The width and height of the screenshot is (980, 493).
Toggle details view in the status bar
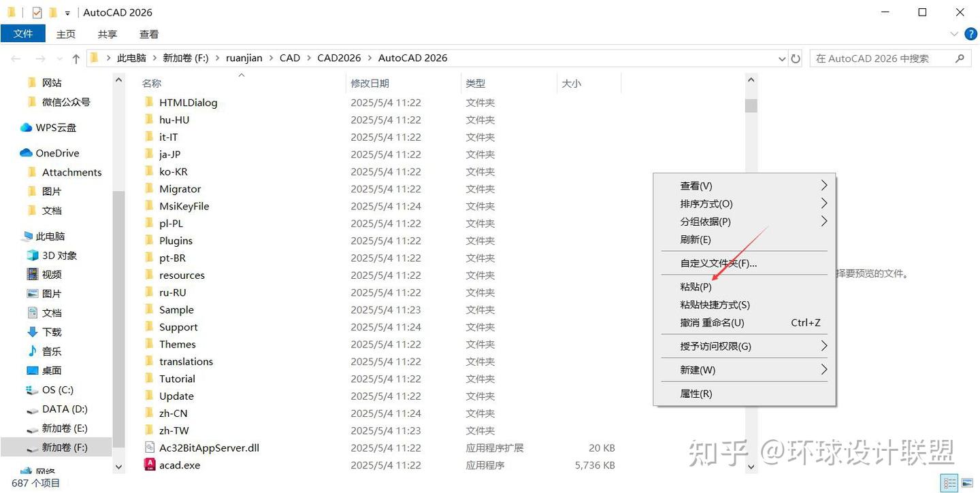tap(949, 483)
